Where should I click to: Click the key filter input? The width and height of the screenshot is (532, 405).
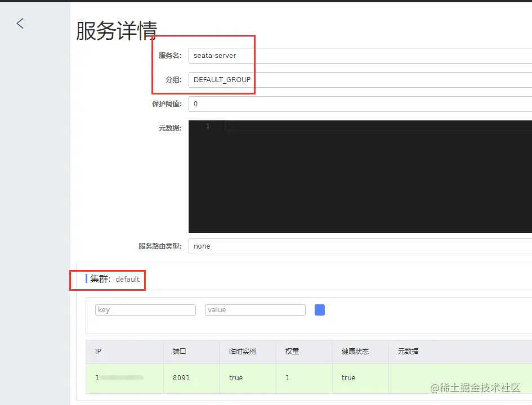145,310
